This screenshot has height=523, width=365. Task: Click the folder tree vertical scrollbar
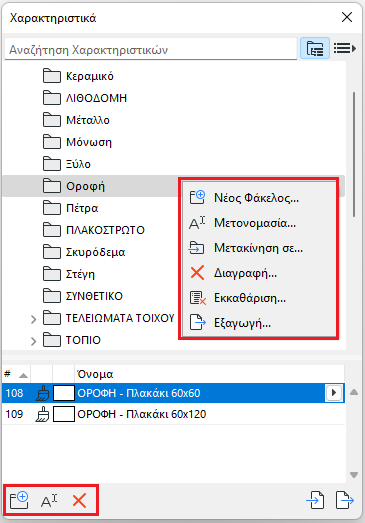click(x=354, y=155)
